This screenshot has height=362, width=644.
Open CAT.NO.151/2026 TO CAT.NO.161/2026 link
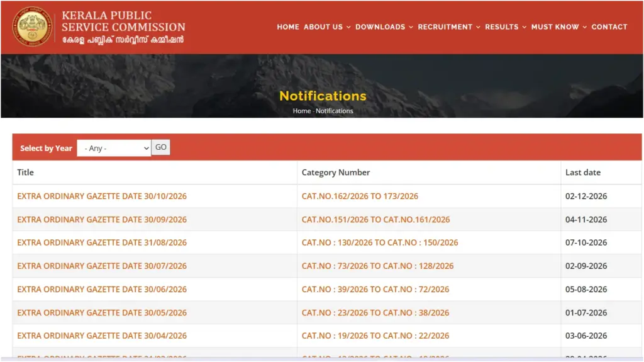(x=376, y=220)
